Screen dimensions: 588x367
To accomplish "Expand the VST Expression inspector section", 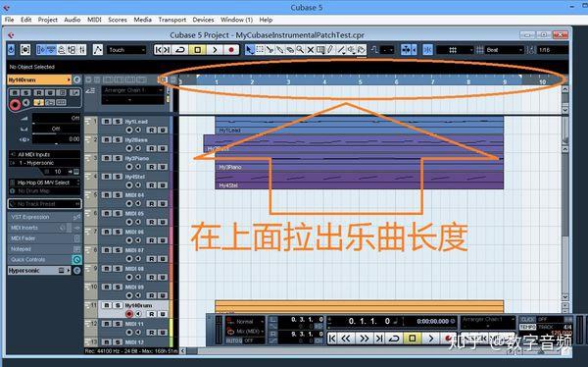I will 44,217.
